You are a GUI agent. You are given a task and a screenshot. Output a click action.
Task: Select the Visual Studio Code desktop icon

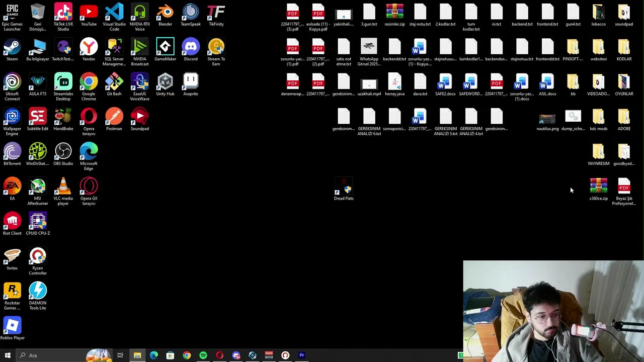[114, 17]
